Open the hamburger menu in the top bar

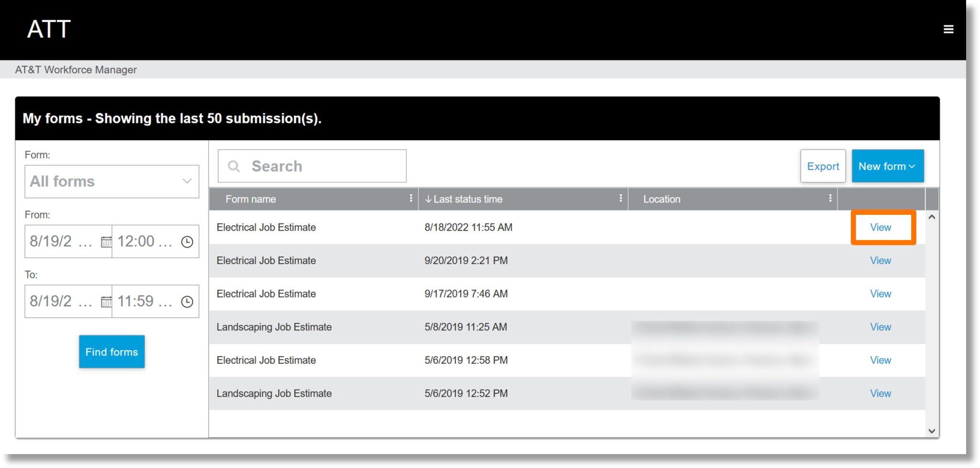click(x=948, y=29)
